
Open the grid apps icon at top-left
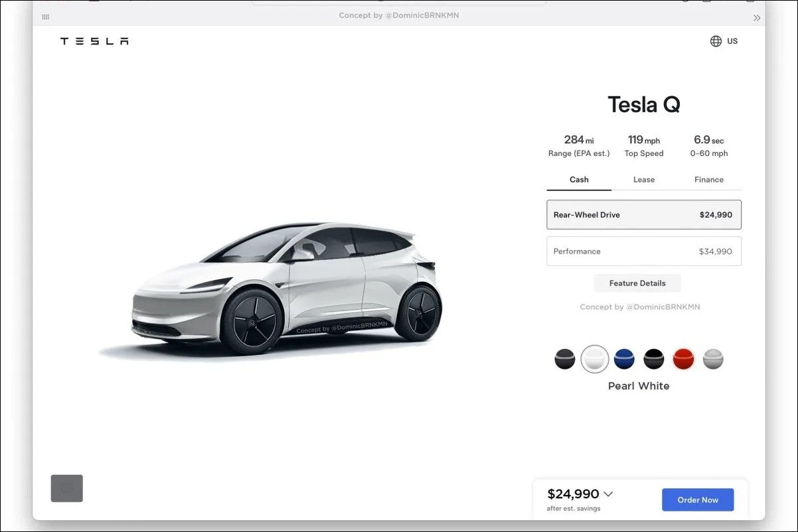click(x=46, y=17)
